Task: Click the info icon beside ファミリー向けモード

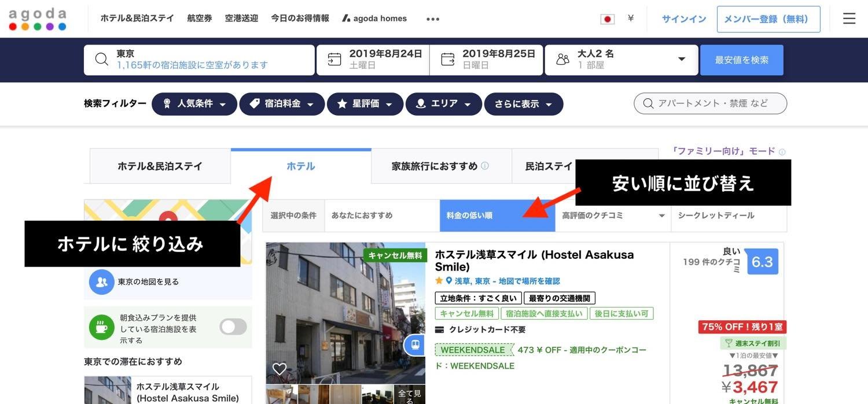Action: pos(782,152)
